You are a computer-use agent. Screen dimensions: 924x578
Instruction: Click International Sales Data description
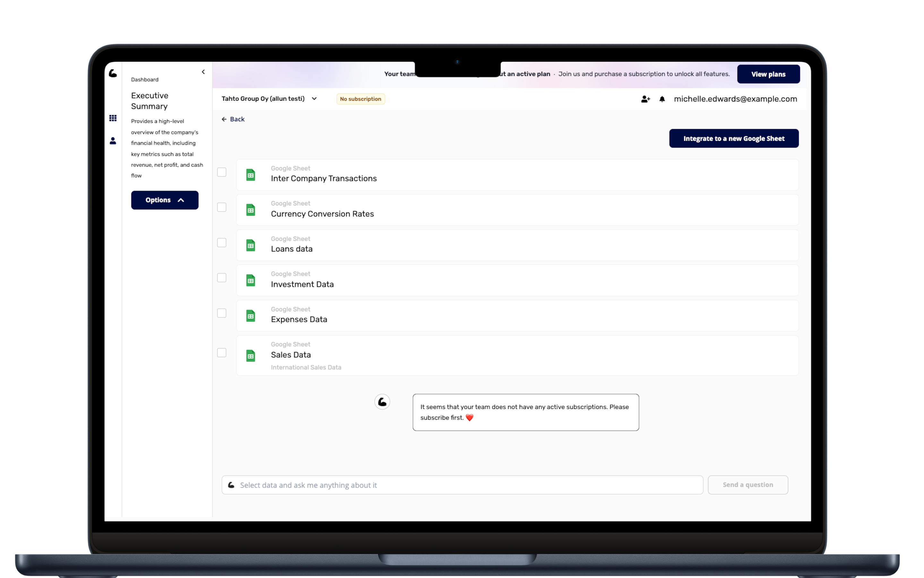click(306, 367)
